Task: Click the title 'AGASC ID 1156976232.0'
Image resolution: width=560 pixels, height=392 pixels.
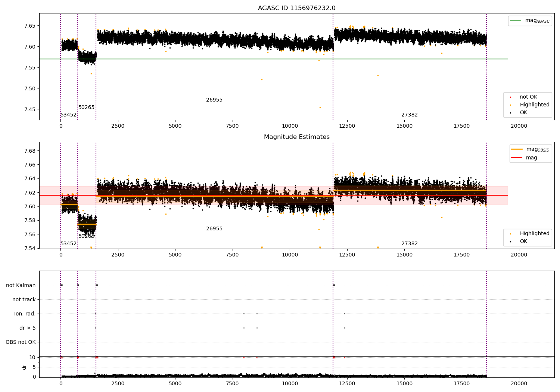Action: [296, 8]
